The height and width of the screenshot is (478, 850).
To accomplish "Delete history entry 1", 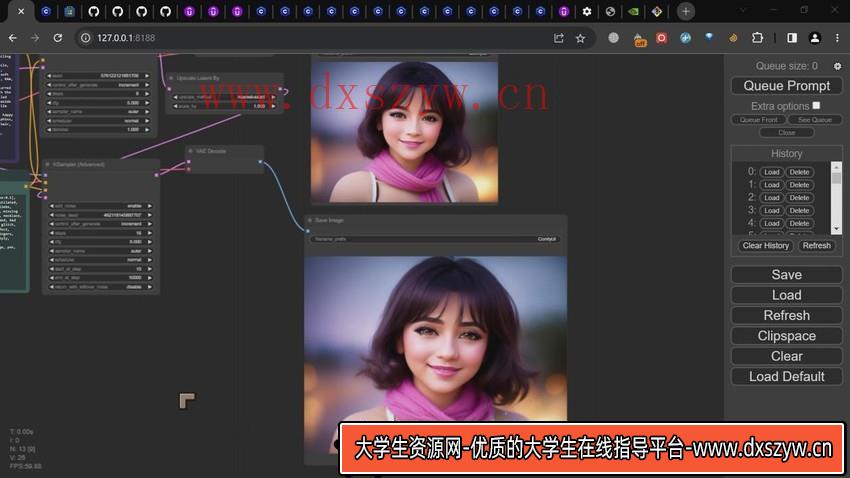I will (x=799, y=185).
